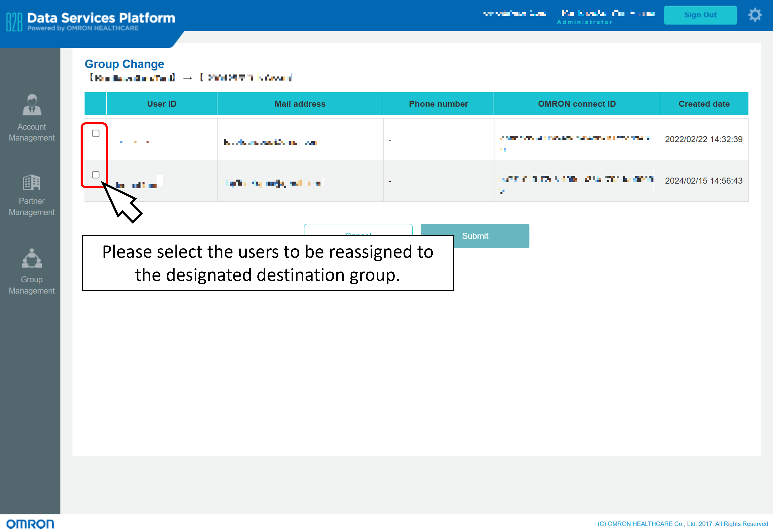Check the second user row checkbox
This screenshot has width=773, height=532.
(x=96, y=175)
